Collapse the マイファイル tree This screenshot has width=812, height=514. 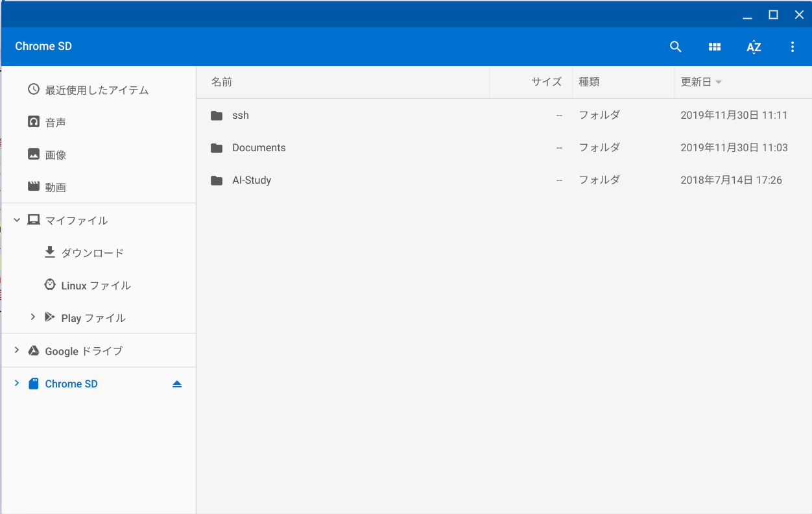tap(17, 220)
